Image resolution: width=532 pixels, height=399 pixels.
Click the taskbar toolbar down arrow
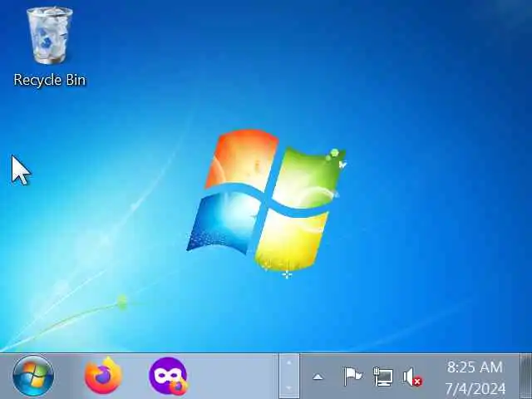coord(289,387)
